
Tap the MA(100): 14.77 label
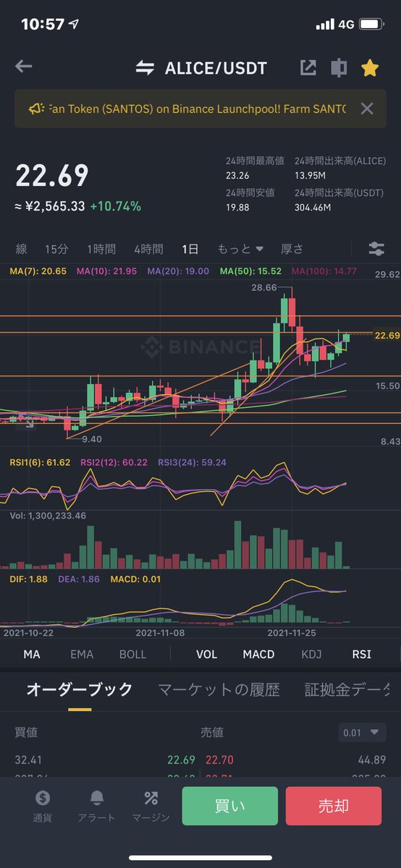pos(324,271)
